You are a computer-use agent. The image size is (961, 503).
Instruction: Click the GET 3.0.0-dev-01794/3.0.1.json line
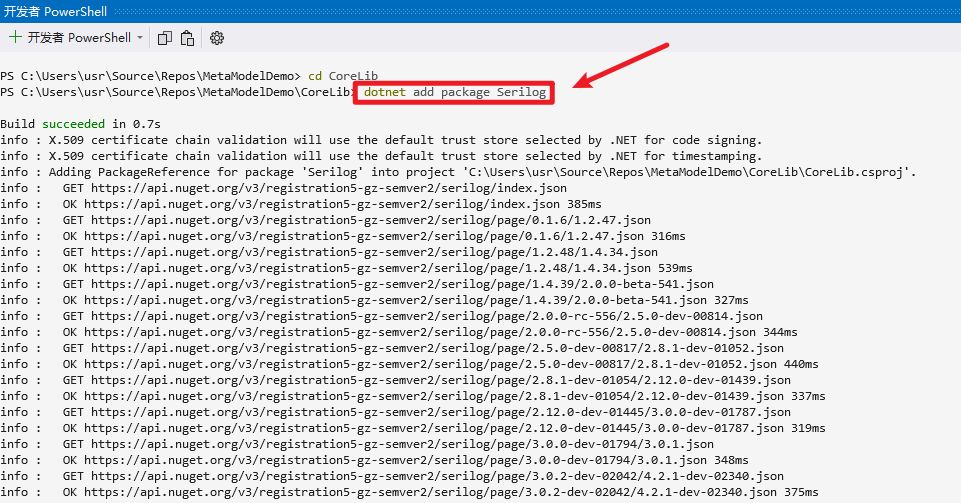coord(357,442)
